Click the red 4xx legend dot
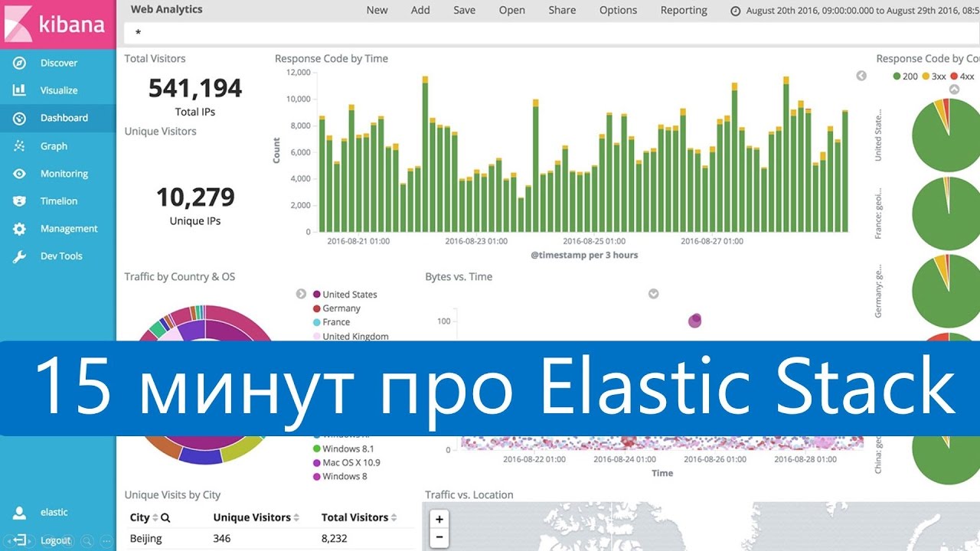 [x=953, y=76]
